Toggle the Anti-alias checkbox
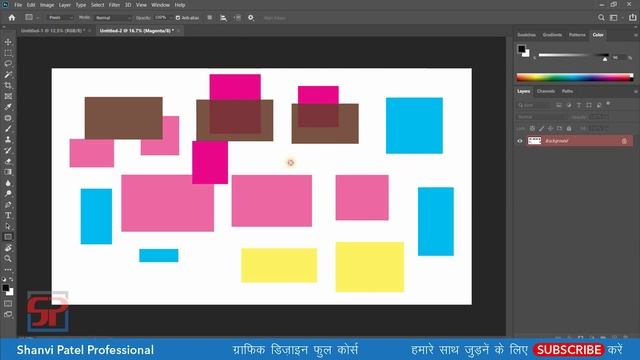This screenshot has height=360, width=640. (178, 18)
